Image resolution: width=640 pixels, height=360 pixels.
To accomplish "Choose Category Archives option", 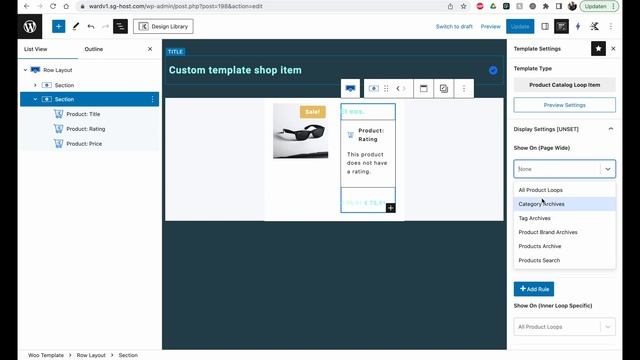I will point(564,204).
